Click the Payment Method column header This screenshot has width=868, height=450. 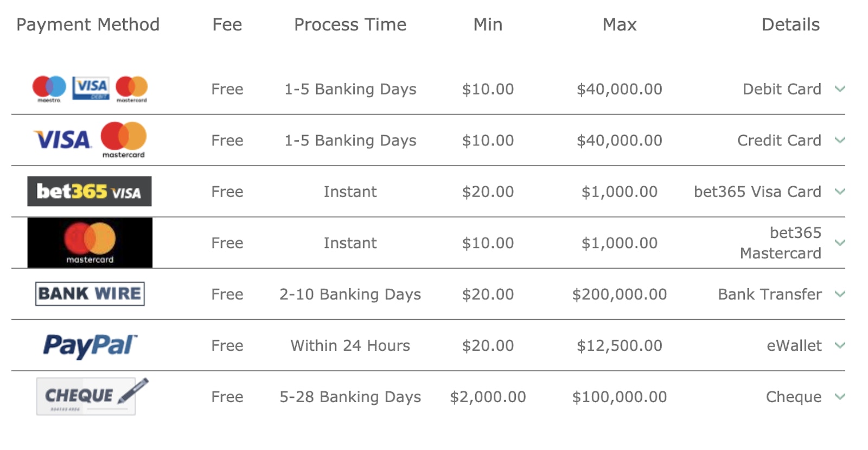point(88,24)
